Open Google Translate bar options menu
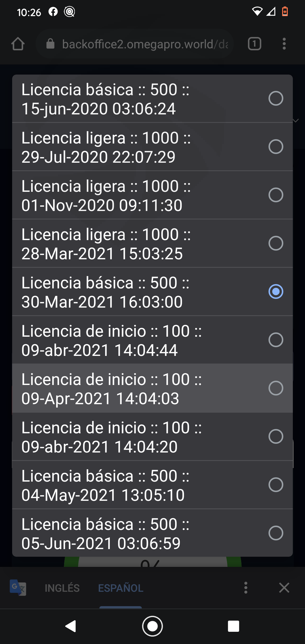Screen dimensions: 305x644 click(246, 588)
